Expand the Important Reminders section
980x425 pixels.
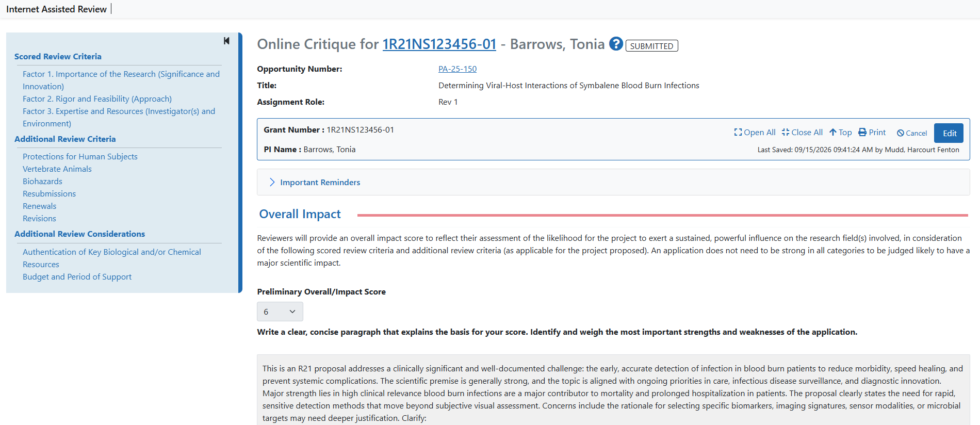point(315,182)
